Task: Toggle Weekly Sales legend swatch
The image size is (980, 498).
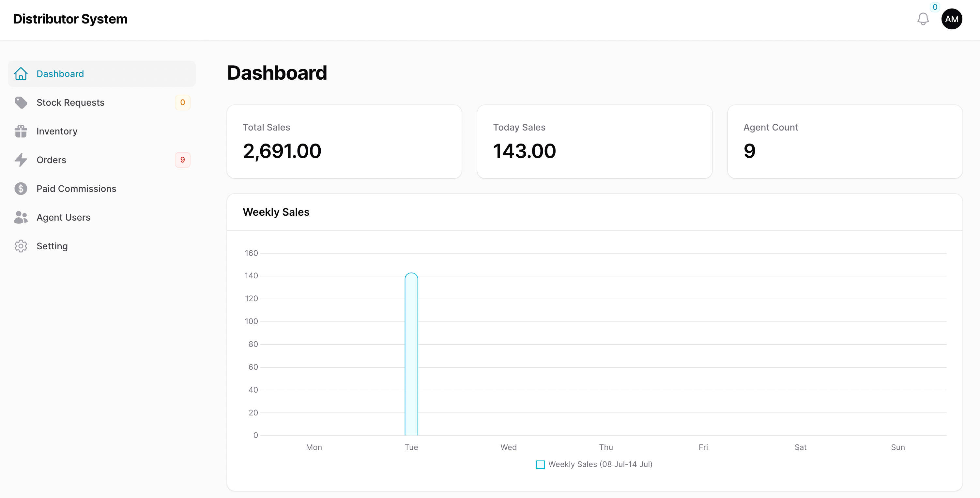Action: (x=540, y=464)
